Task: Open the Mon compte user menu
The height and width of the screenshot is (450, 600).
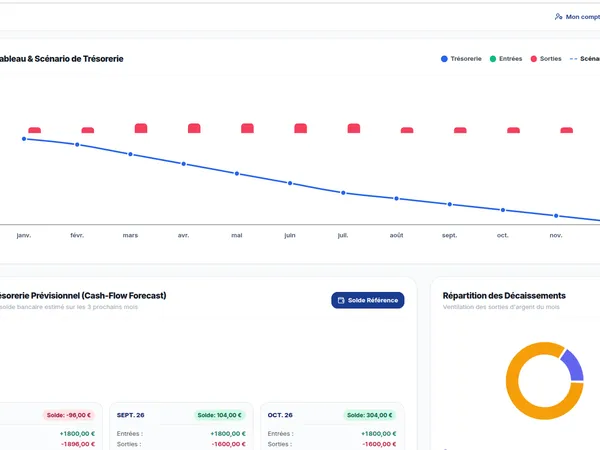Action: pos(577,17)
